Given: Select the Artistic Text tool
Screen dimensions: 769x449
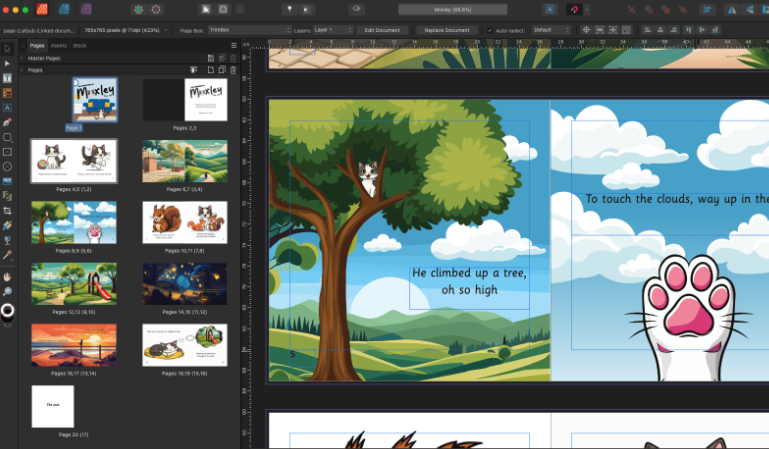Looking at the screenshot, I should point(7,107).
